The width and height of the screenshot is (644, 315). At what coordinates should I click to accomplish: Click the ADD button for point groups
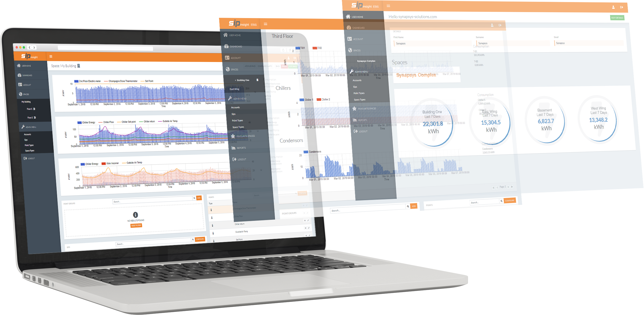[x=200, y=199]
